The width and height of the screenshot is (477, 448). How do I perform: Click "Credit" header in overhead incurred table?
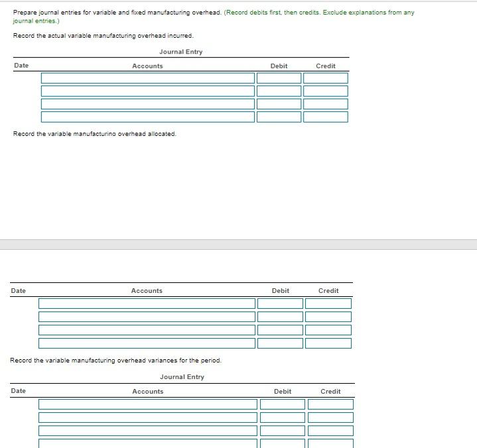click(326, 66)
